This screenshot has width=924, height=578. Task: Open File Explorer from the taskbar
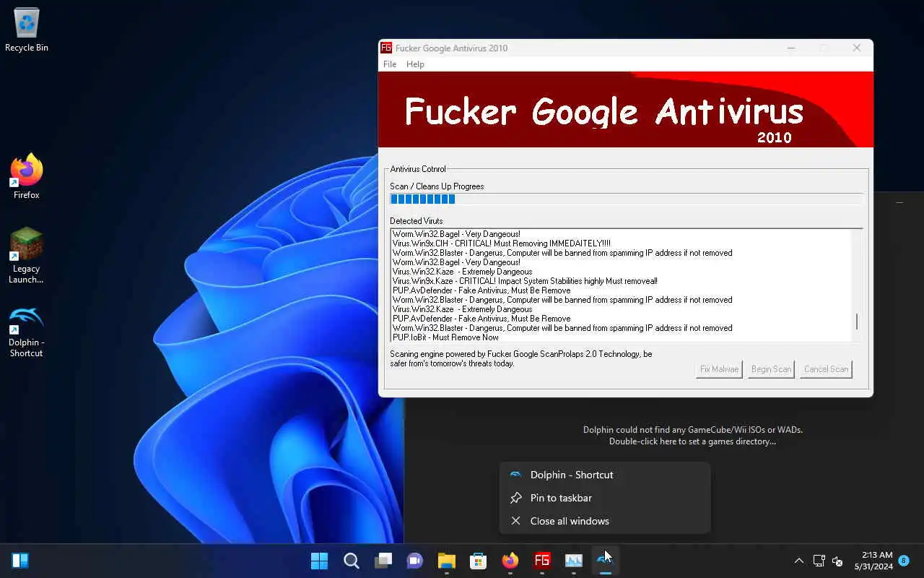pyautogui.click(x=446, y=561)
